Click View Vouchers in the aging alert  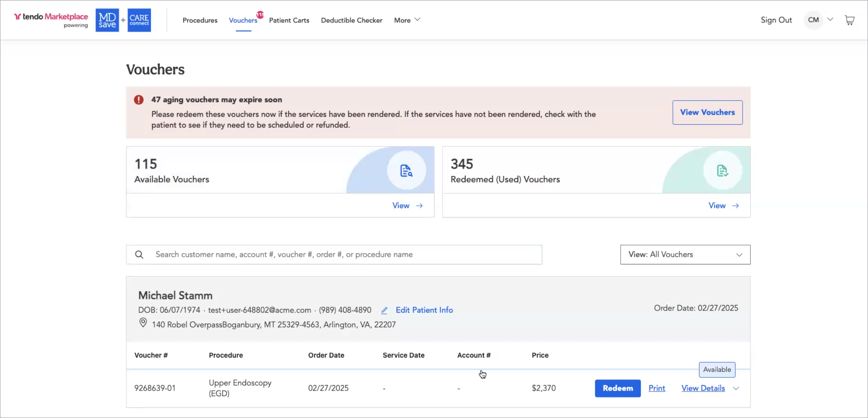(707, 112)
